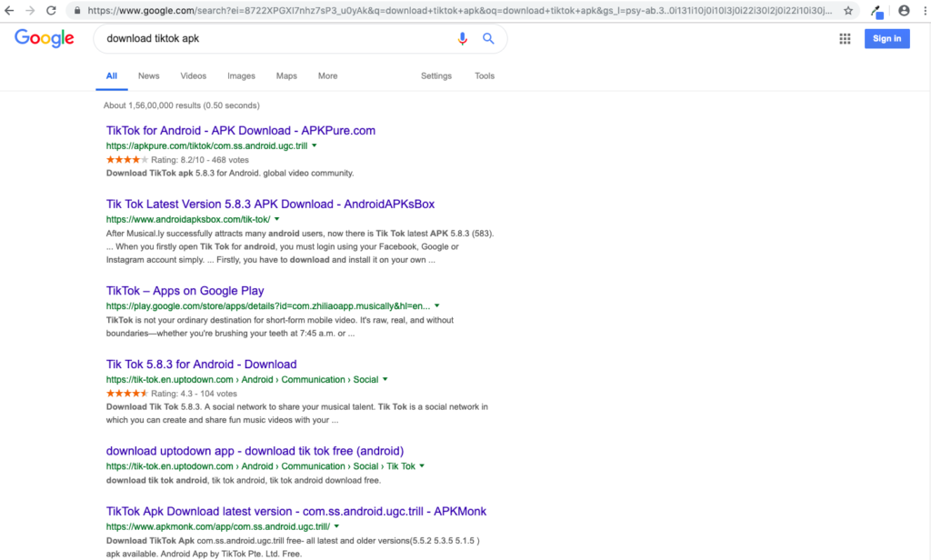Click the https://www.apkmonk.com/app/com.ss.android.ugc.trill/ URL text

click(x=218, y=526)
